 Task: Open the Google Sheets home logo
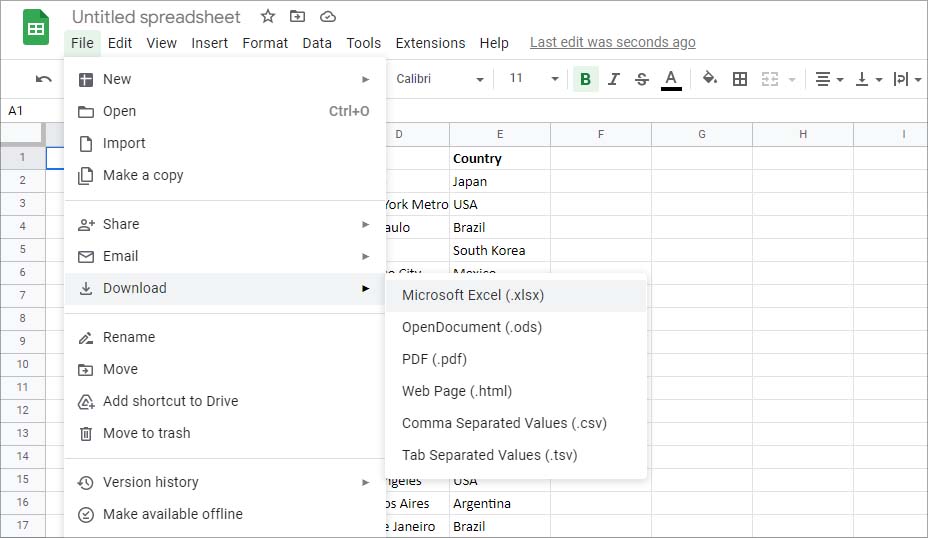pyautogui.click(x=36, y=27)
